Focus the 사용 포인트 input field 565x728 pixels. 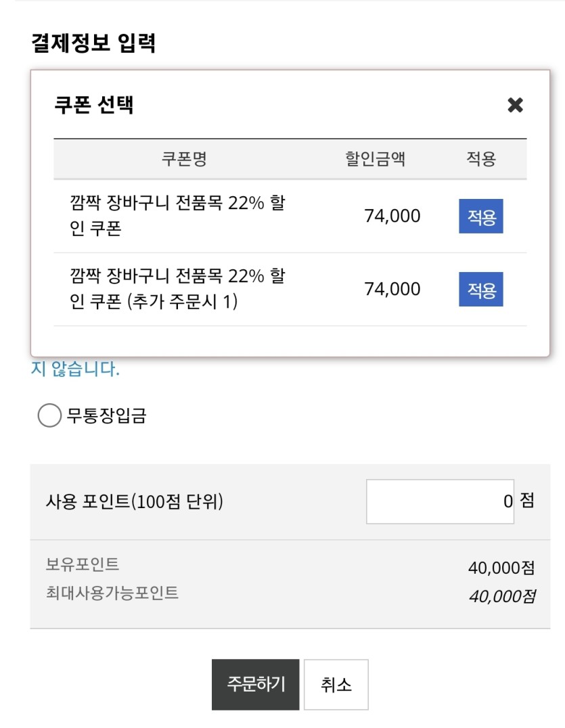tap(440, 501)
